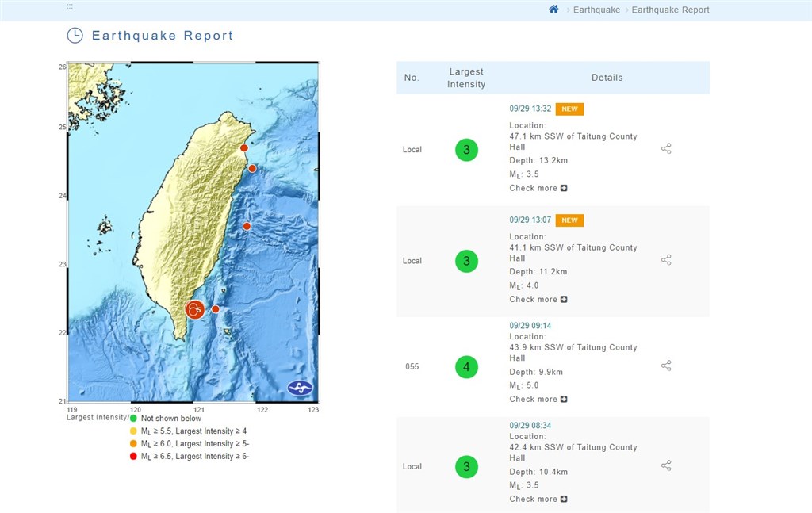
Task: Click intensity 3 badge for 13:32 quake
Action: 466,150
